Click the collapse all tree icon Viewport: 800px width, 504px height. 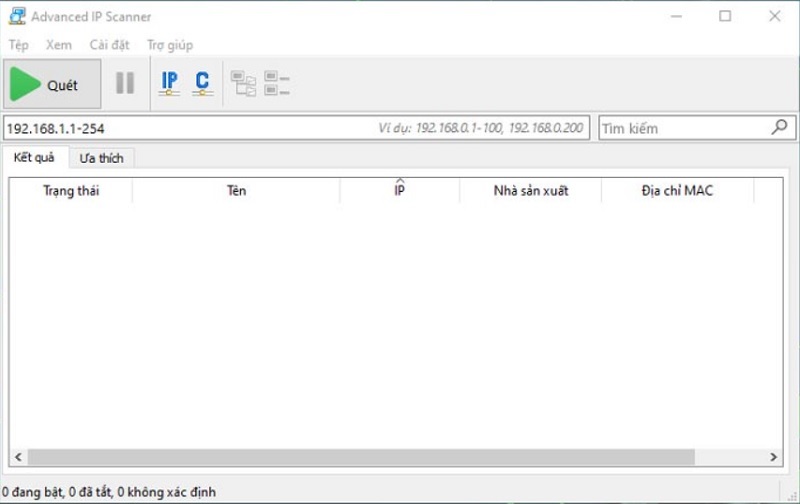pos(277,84)
